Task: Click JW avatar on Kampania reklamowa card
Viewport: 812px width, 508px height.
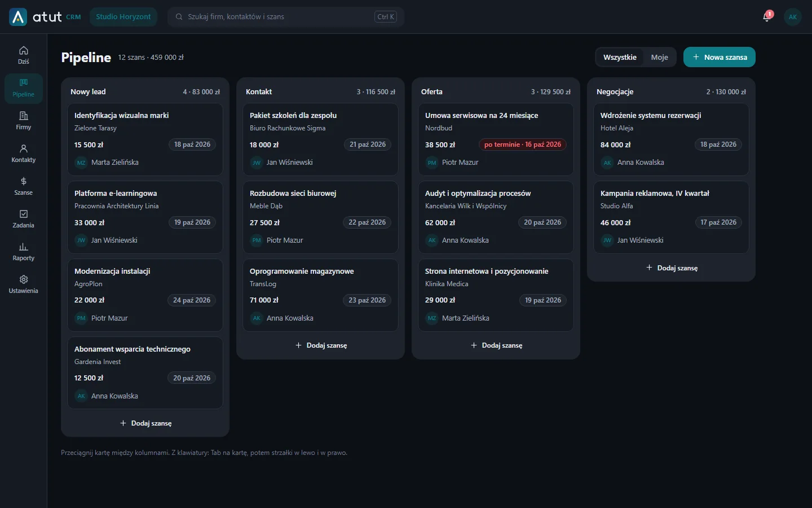Action: [x=607, y=240]
